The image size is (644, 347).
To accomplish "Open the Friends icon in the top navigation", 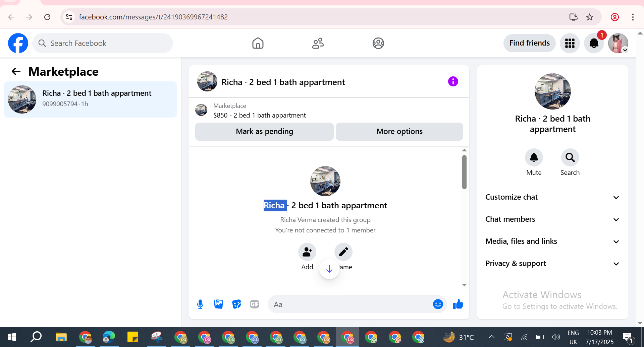I will pyautogui.click(x=318, y=43).
